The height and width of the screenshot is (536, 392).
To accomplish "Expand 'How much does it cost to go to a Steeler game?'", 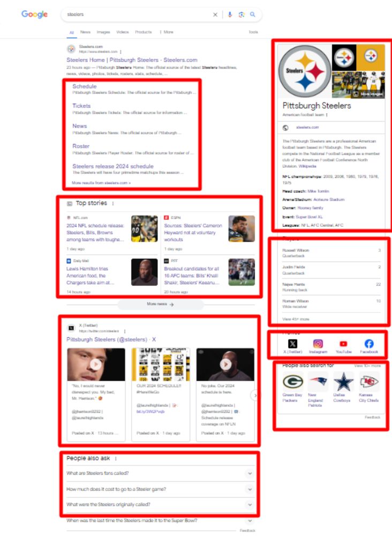I will [x=161, y=489].
